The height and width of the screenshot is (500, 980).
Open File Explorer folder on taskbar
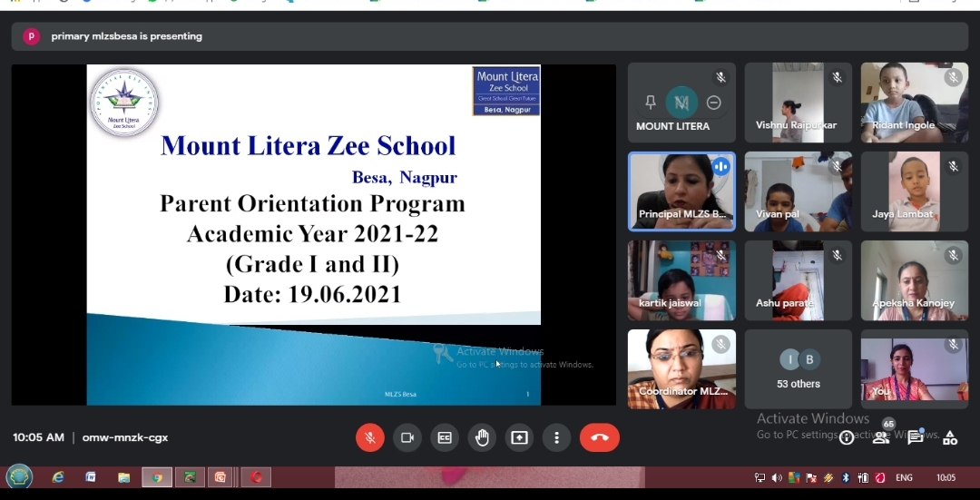[x=123, y=477]
